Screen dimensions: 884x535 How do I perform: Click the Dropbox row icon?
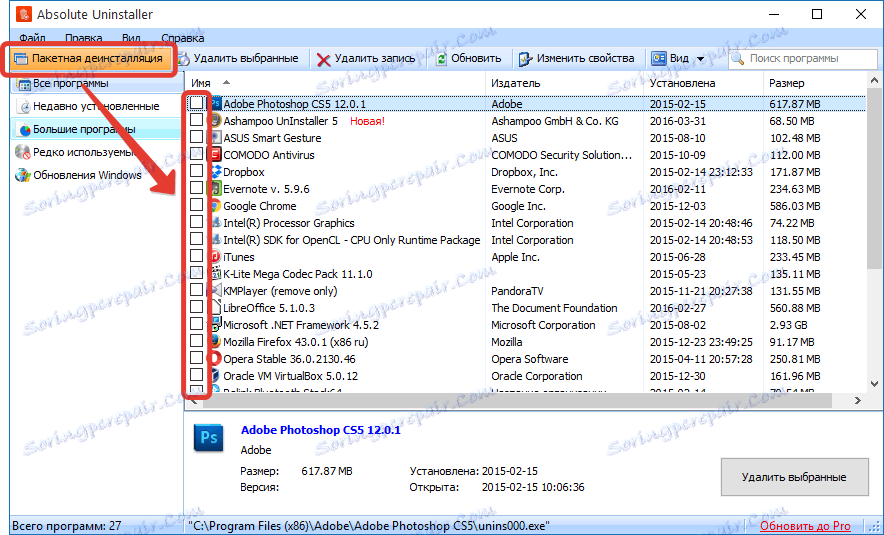(216, 171)
